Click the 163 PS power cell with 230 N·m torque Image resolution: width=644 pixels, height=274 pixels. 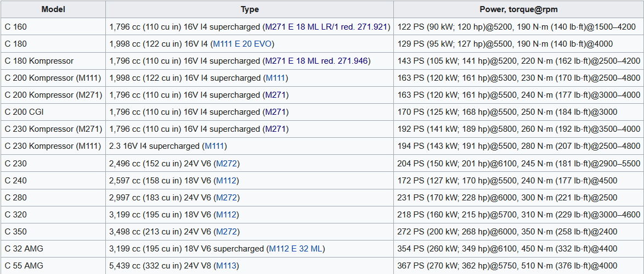[519, 78]
